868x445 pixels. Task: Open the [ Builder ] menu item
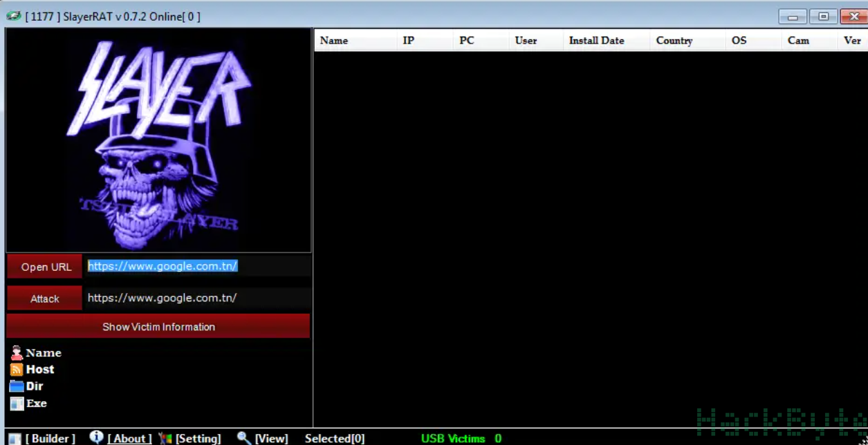click(x=50, y=439)
